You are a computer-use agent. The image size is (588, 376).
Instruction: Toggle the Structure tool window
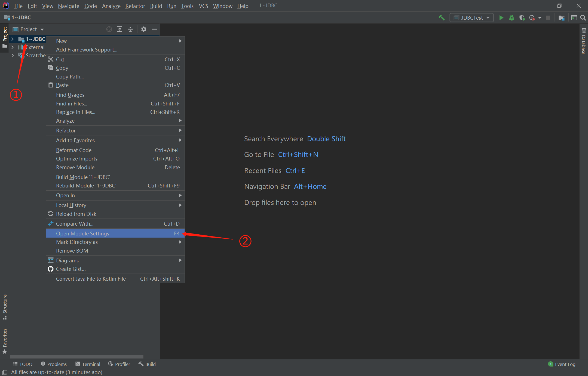(5, 307)
